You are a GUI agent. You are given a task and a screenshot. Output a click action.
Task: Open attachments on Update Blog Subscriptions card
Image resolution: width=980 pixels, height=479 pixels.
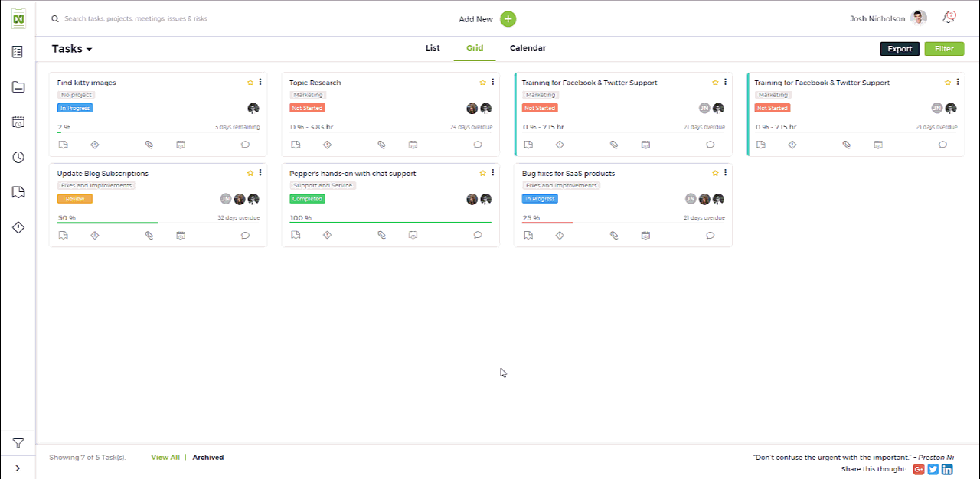pos(149,236)
